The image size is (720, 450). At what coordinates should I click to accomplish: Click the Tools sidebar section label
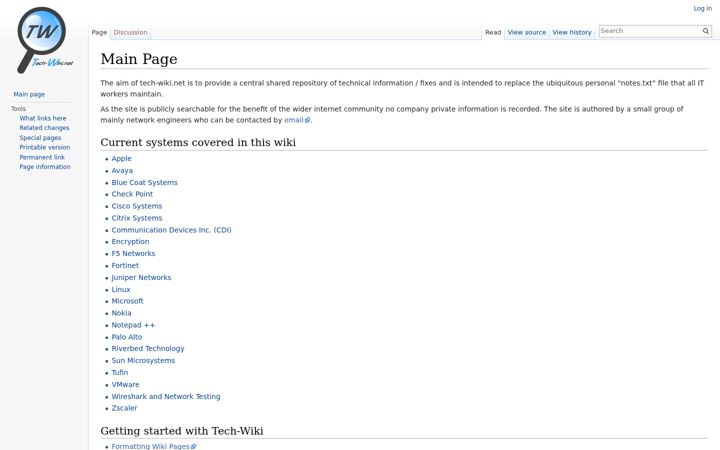[18, 109]
